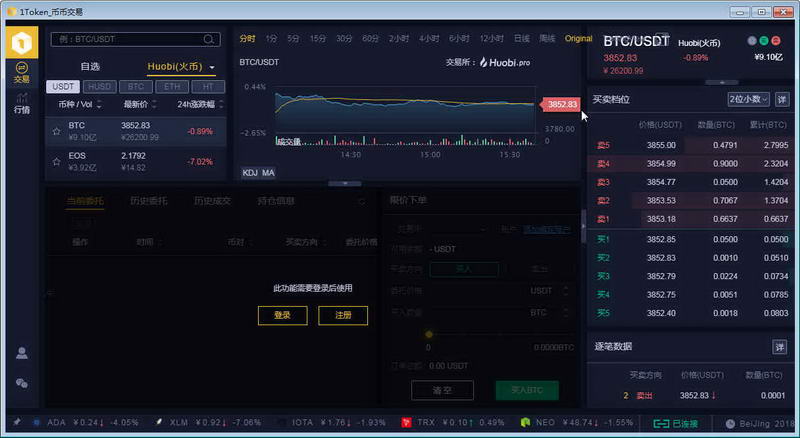Click the 登录 (Login) button
800x438 pixels.
(x=283, y=315)
